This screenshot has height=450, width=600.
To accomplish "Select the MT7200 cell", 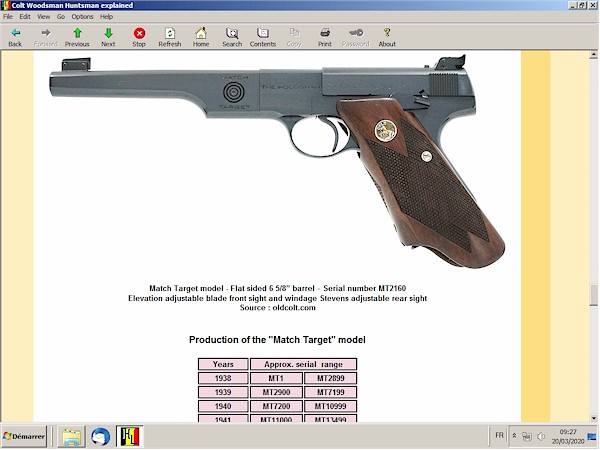I will pyautogui.click(x=276, y=406).
